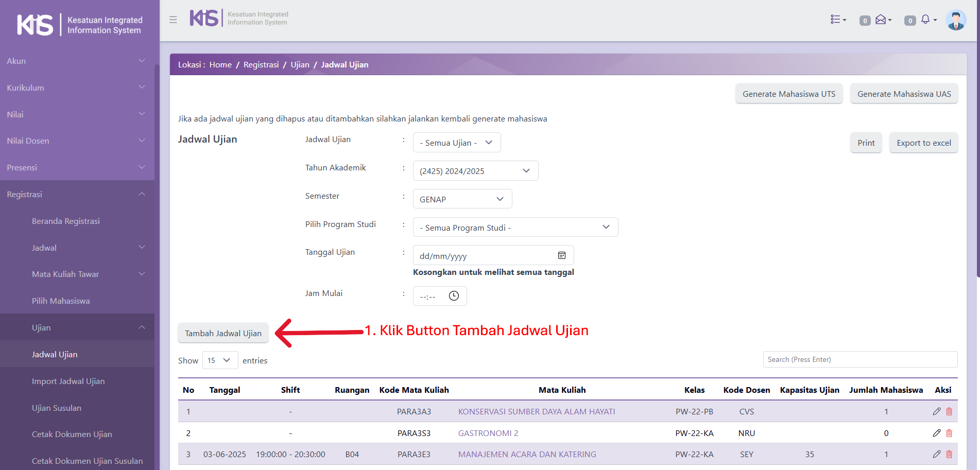The height and width of the screenshot is (470, 980).
Task: Delete the KONSERVASI SUMBER DAYA ALAM HAYATI row
Action: (949, 411)
